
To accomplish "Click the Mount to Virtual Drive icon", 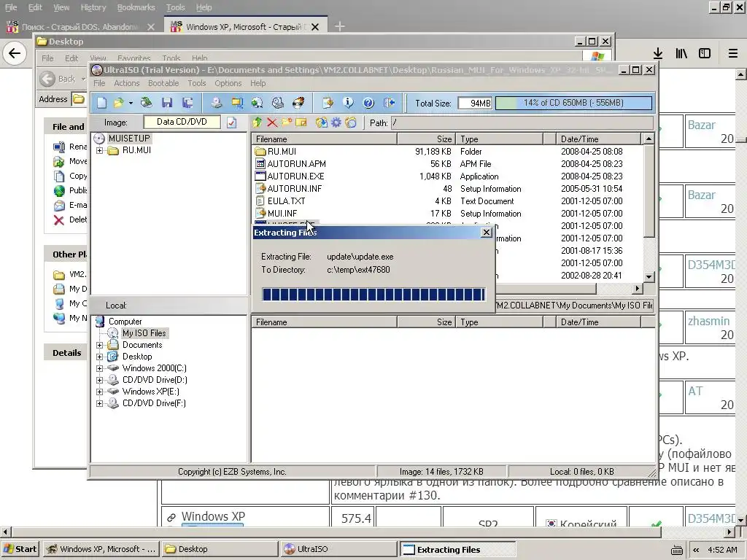I will point(278,103).
